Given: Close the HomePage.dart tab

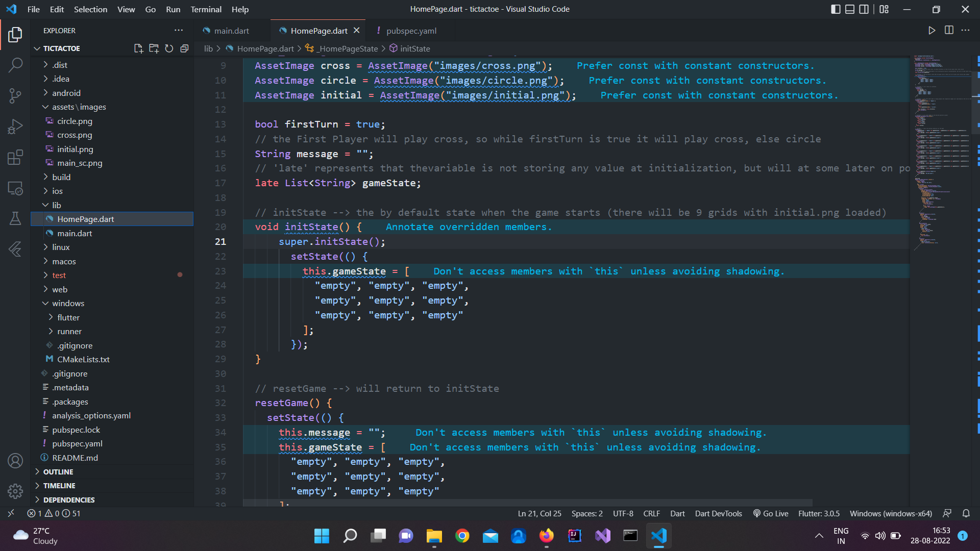Looking at the screenshot, I should [x=356, y=31].
